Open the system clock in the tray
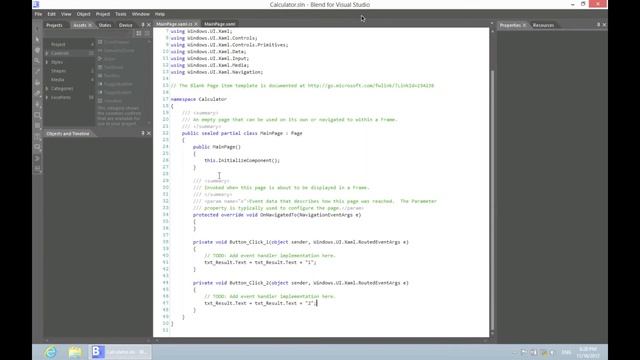The width and height of the screenshot is (640, 360). [588, 352]
